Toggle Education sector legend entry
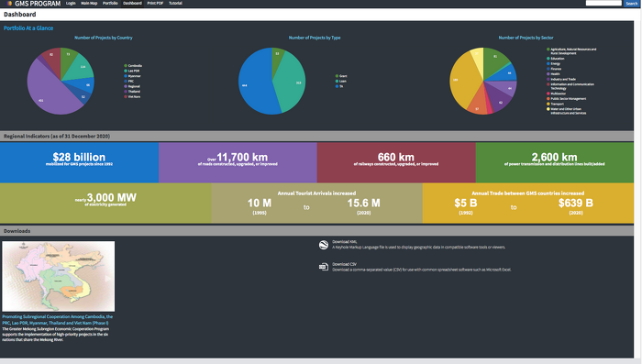642x364 pixels. pyautogui.click(x=556, y=59)
